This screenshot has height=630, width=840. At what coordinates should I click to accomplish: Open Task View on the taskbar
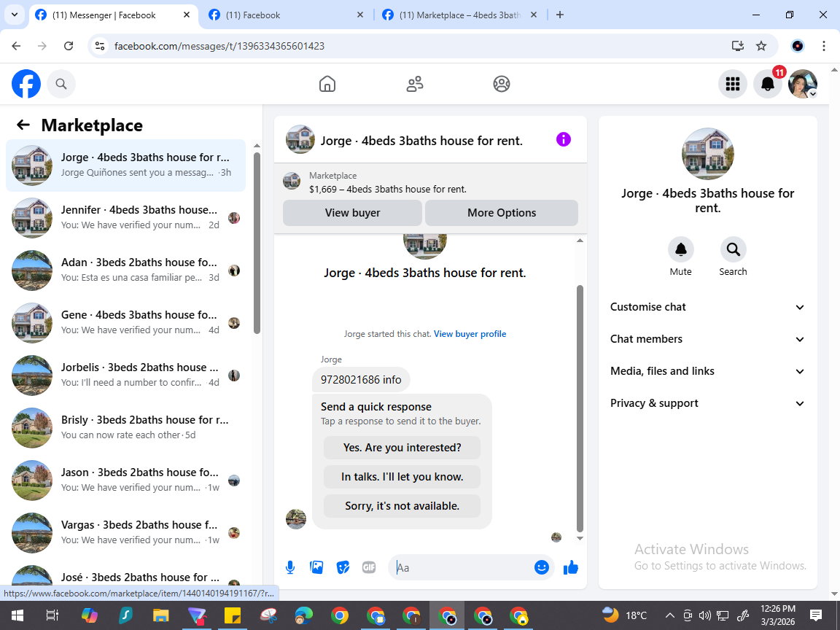52,615
